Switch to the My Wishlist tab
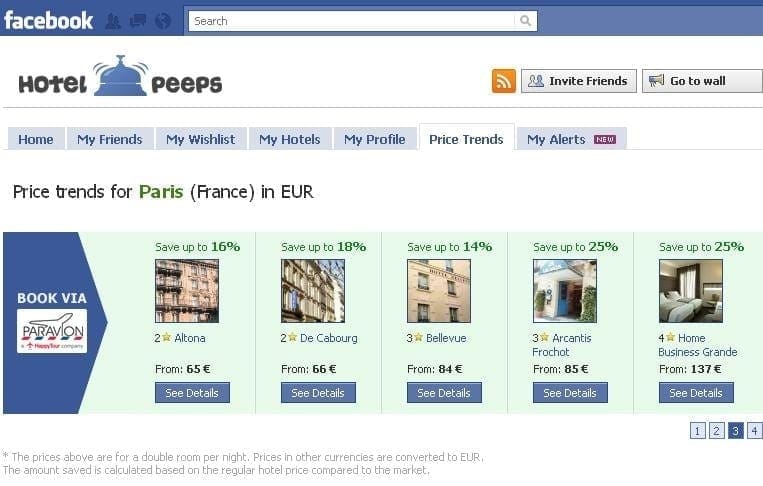 pyautogui.click(x=201, y=139)
